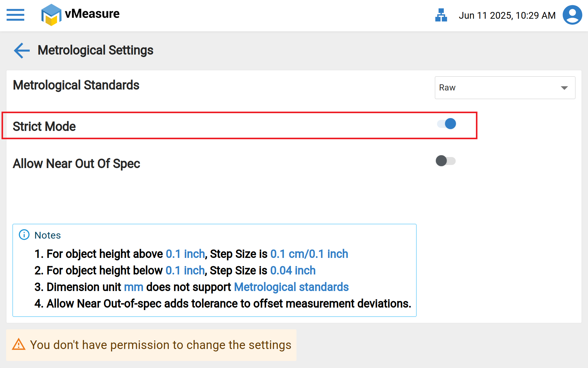Click the Metrological Settings page title
Viewport: 588px width, 368px height.
click(95, 50)
